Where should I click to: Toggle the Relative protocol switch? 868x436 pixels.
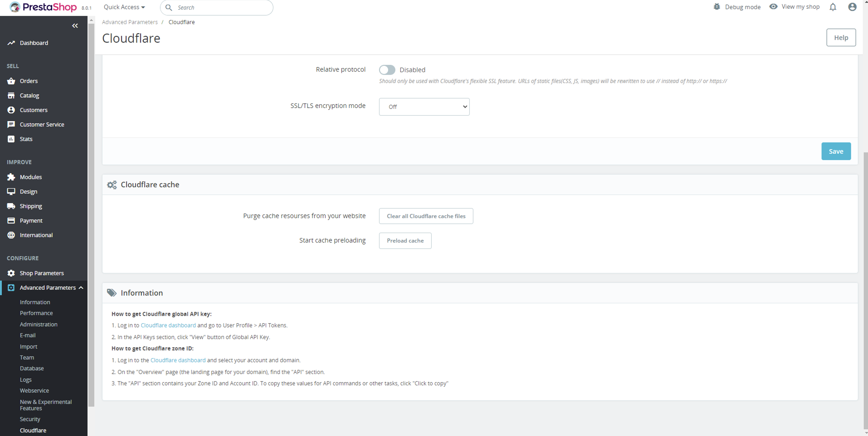(387, 70)
